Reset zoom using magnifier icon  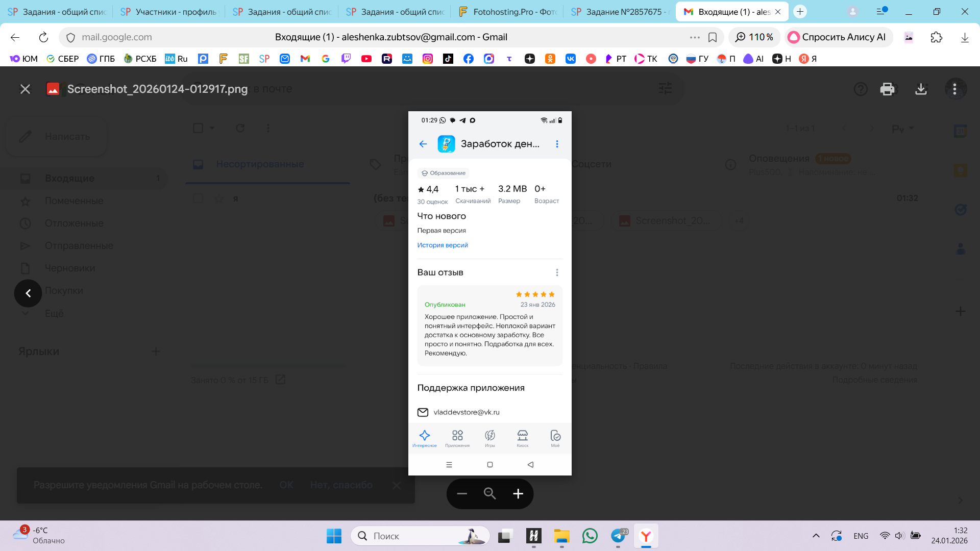[x=490, y=494]
